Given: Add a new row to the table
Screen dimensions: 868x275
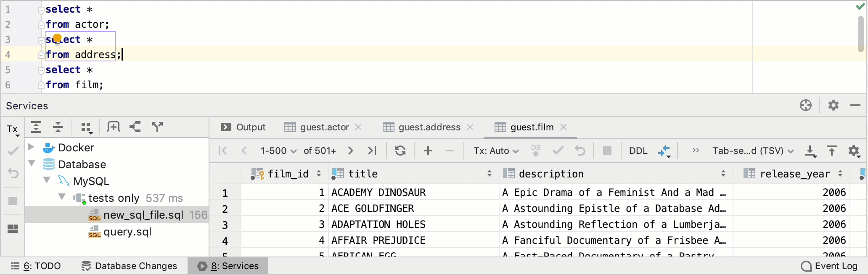Looking at the screenshot, I should tap(428, 151).
